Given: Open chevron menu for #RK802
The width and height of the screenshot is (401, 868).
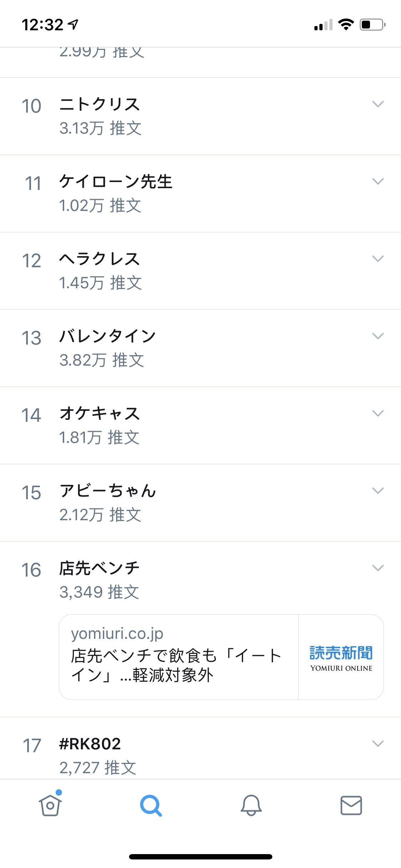Looking at the screenshot, I should pos(378,744).
